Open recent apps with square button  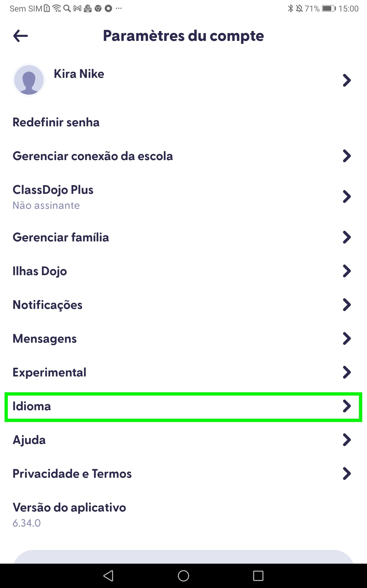tap(258, 576)
